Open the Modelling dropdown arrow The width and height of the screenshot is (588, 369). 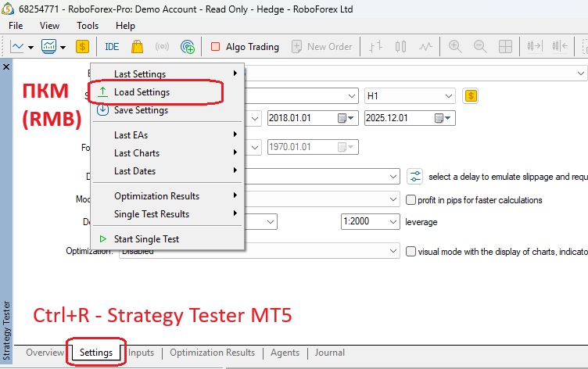pyautogui.click(x=393, y=199)
